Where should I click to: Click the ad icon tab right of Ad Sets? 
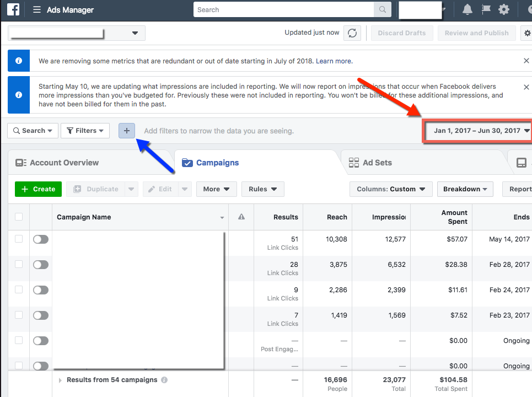(x=521, y=163)
